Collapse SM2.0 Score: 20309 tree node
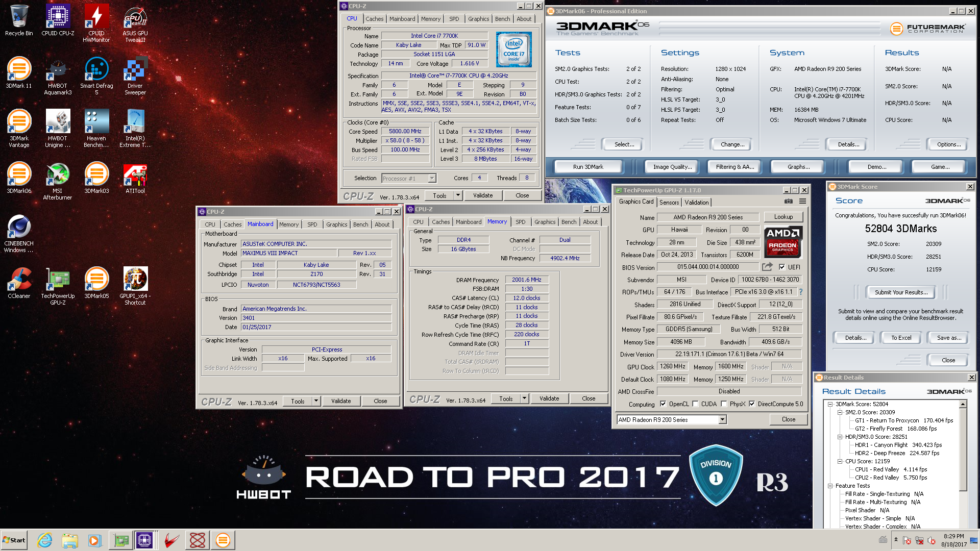The image size is (980, 551). tap(840, 412)
